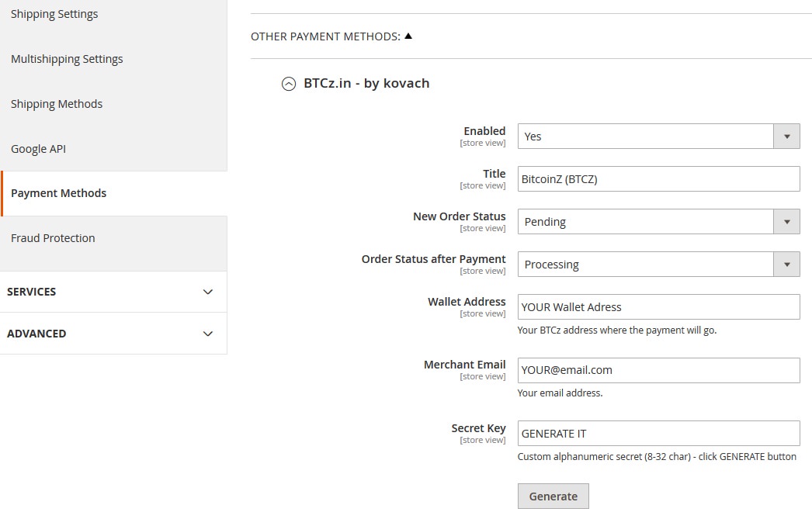812x519 pixels.
Task: Click the Secret Key label
Action: 478,428
